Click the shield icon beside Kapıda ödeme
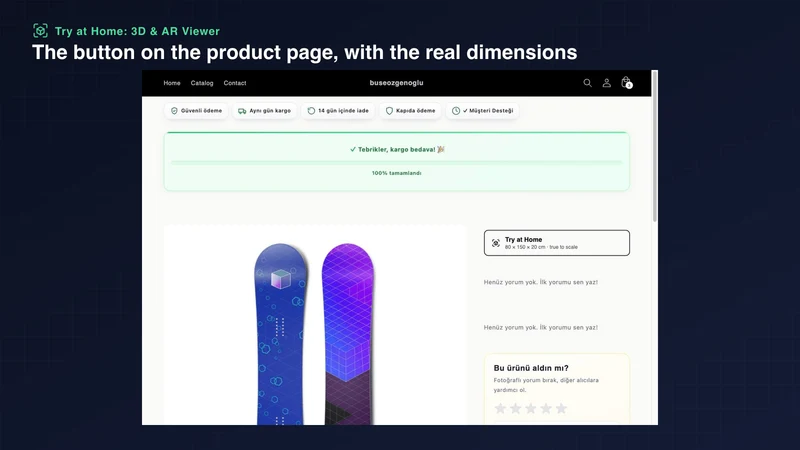Image resolution: width=800 pixels, height=450 pixels. click(389, 111)
